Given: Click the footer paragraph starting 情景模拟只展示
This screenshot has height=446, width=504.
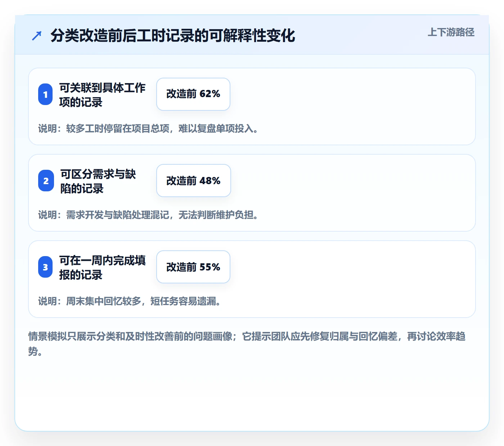Looking at the screenshot, I should (x=247, y=343).
